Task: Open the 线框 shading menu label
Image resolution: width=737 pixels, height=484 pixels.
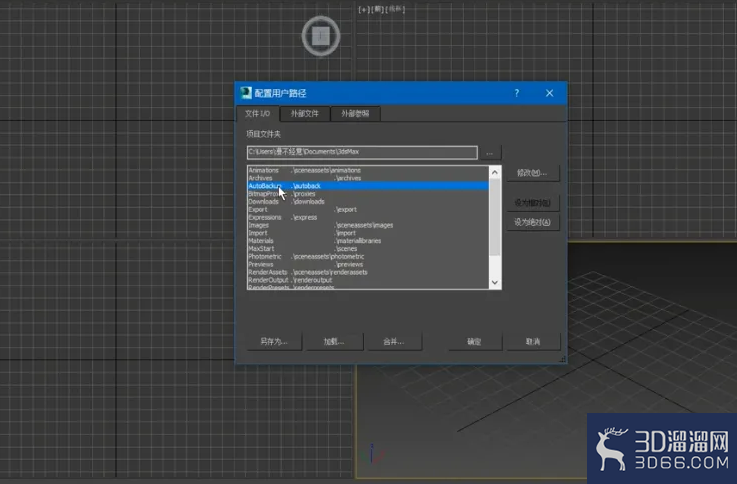Action: (395, 9)
